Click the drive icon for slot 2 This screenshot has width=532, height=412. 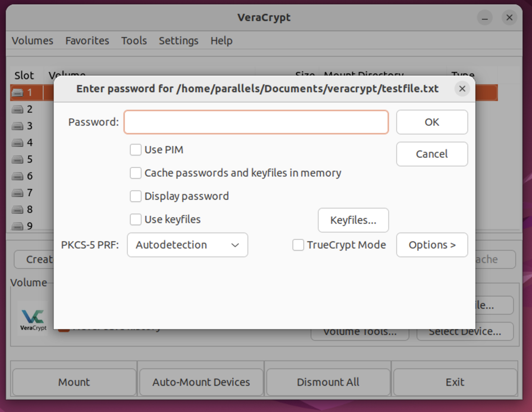pos(18,109)
